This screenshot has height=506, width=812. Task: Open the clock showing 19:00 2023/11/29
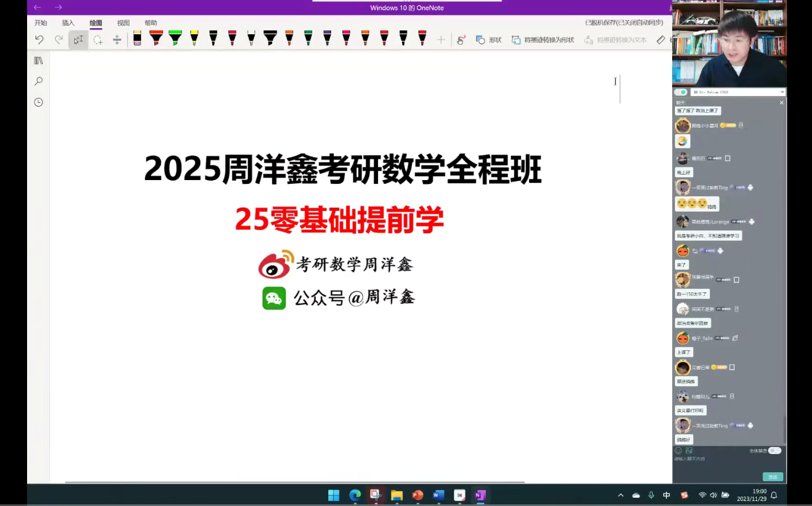pos(752,495)
